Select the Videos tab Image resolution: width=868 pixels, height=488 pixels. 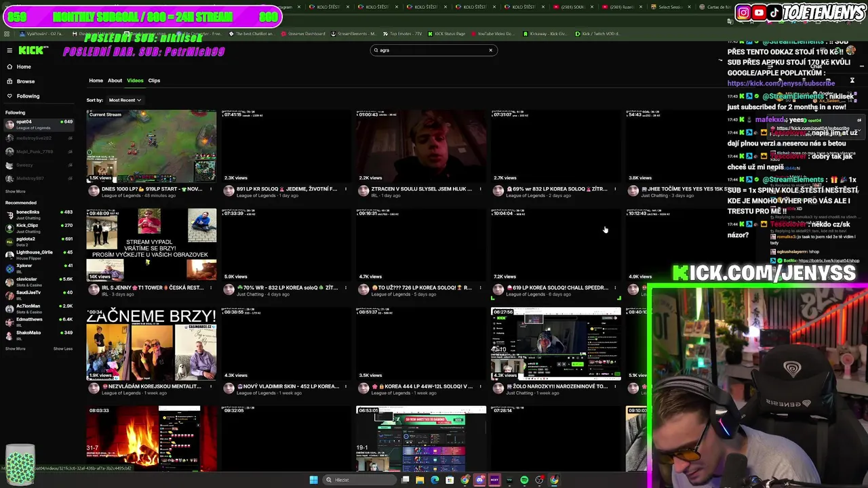[x=135, y=81]
